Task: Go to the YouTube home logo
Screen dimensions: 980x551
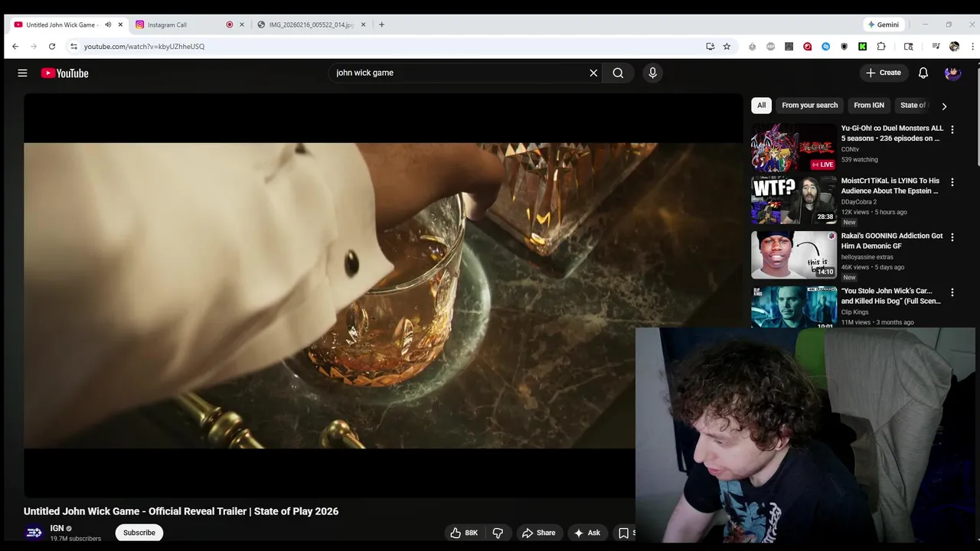Action: click(x=64, y=73)
